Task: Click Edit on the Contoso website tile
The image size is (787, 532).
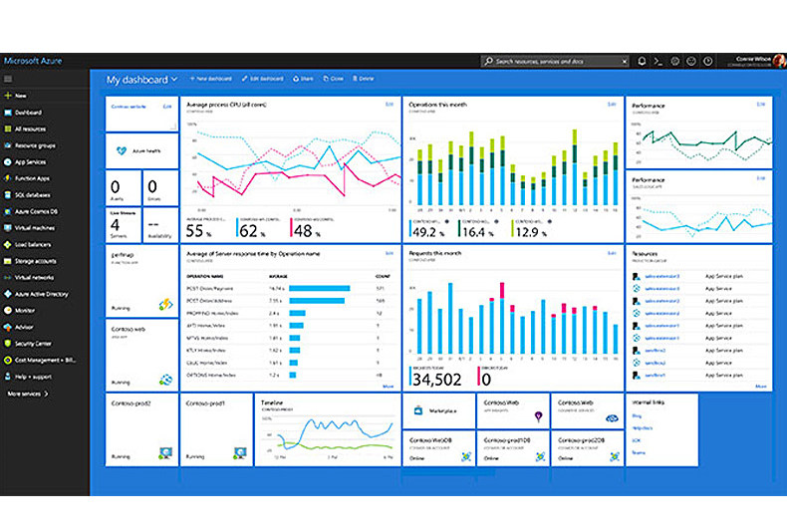Action: 167,107
